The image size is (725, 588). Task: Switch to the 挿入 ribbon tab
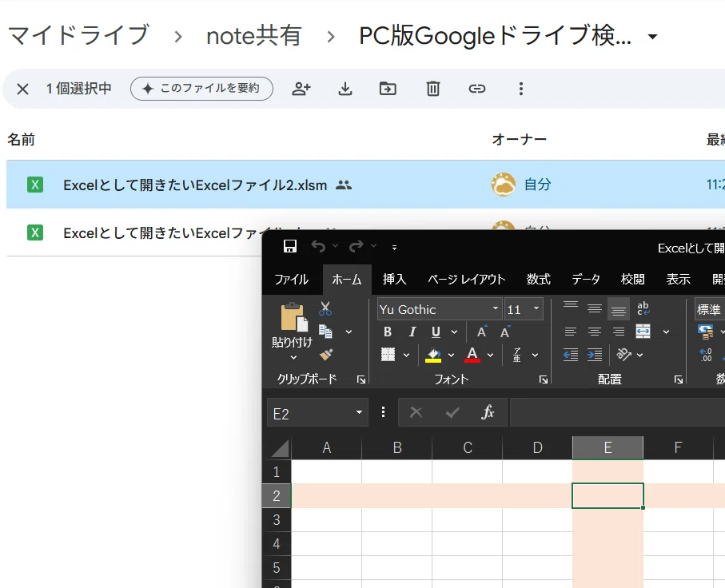tap(394, 279)
